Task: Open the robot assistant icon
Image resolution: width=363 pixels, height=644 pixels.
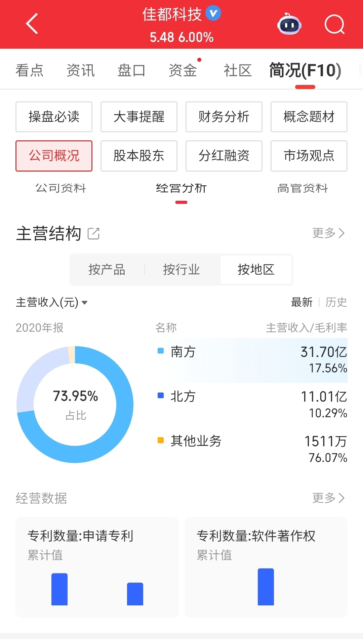Action: coord(289,24)
